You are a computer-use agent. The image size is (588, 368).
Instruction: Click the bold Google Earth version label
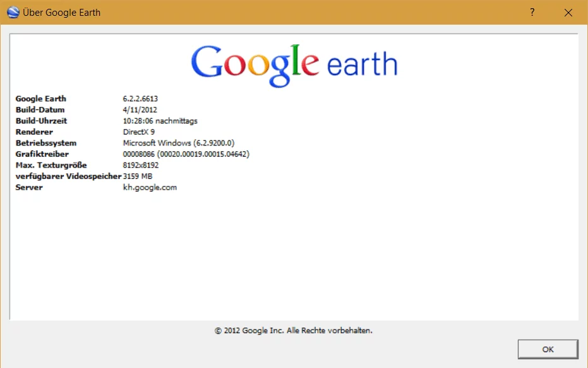(41, 99)
